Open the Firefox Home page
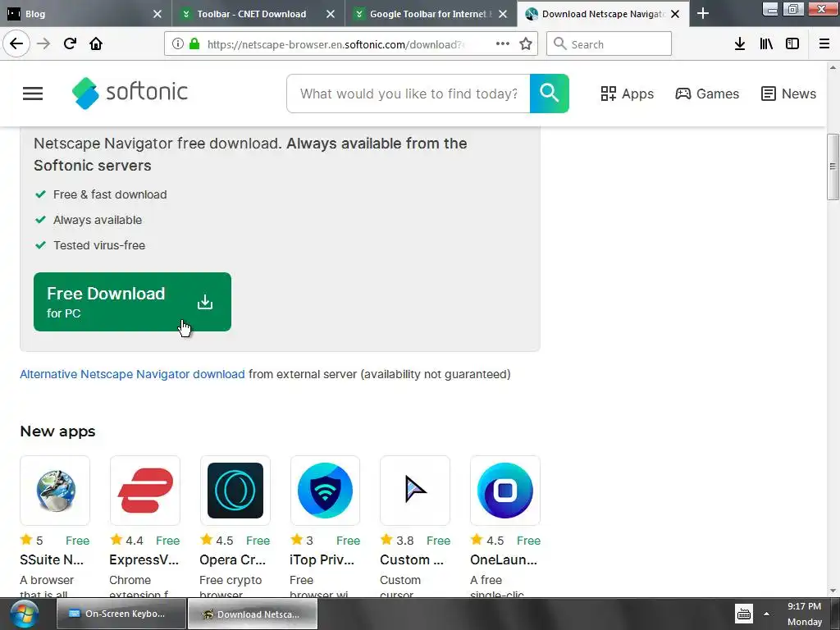This screenshot has width=840, height=630. tap(96, 43)
